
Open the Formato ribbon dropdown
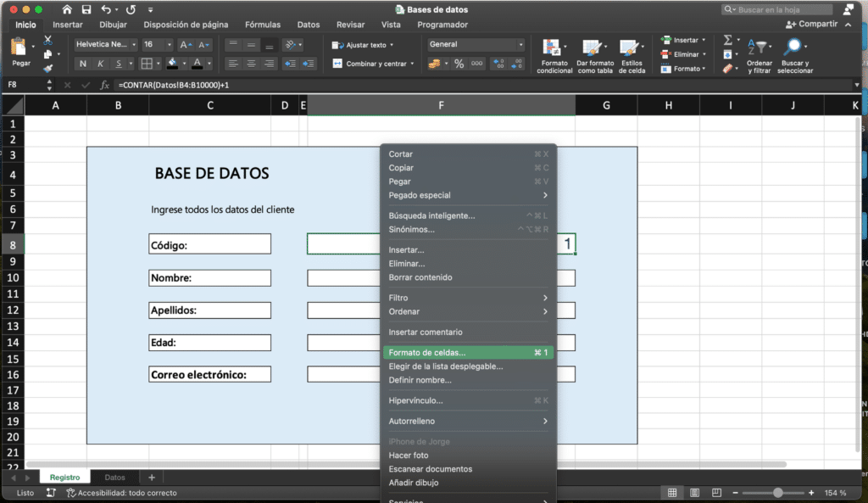[684, 69]
